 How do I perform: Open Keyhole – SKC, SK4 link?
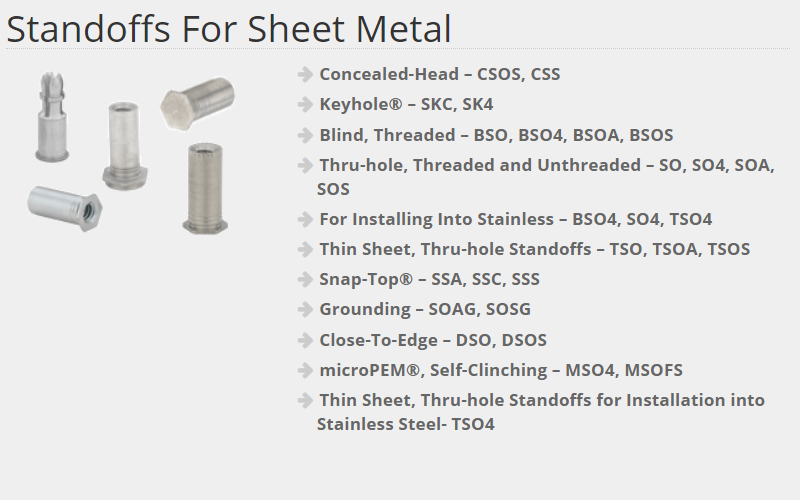coord(406,105)
